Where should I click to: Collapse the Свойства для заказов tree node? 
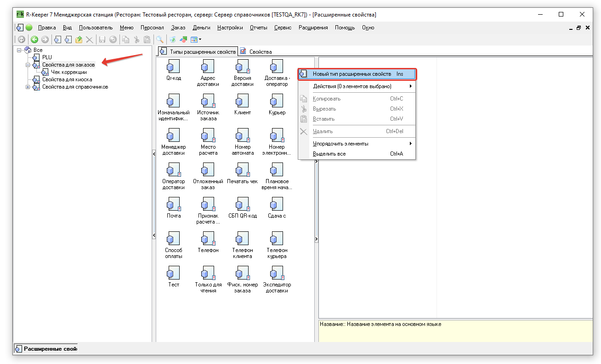click(x=28, y=65)
